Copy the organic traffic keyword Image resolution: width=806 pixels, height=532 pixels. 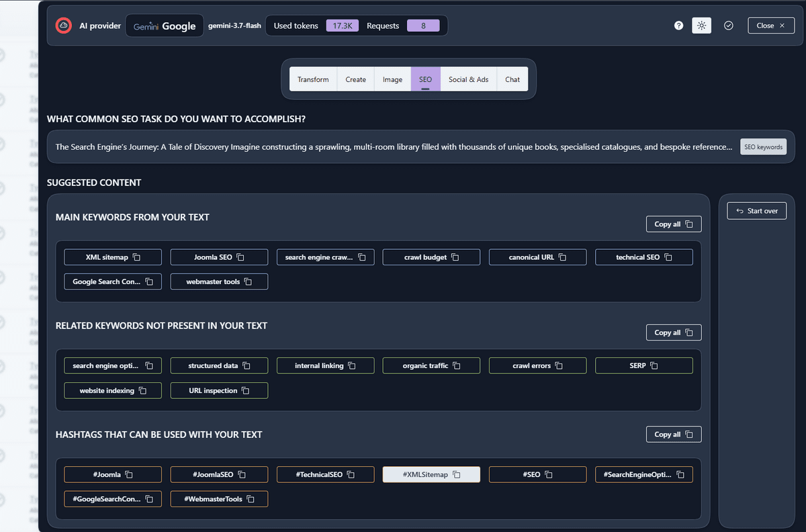(431, 365)
